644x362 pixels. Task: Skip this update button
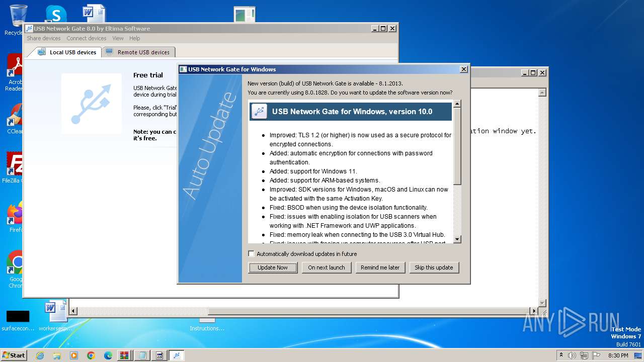434,267
